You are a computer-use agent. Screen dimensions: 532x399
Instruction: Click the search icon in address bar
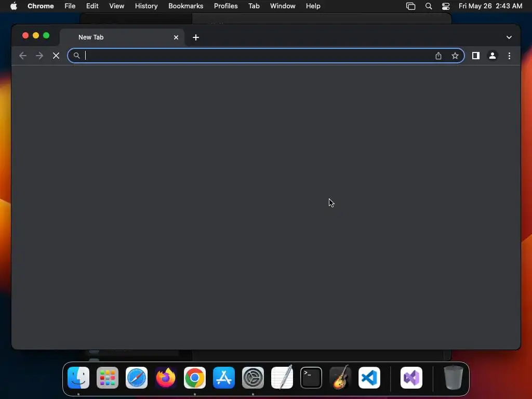click(x=77, y=55)
